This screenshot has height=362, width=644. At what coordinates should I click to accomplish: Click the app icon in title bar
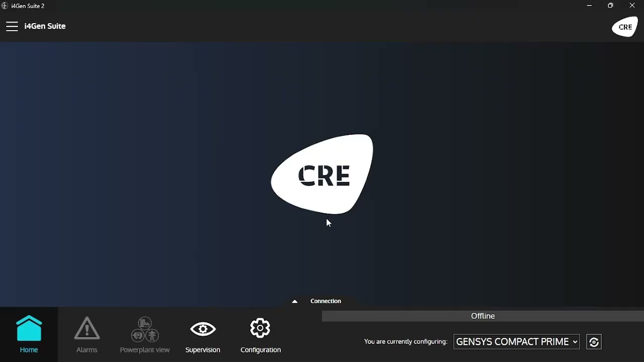tap(5, 6)
